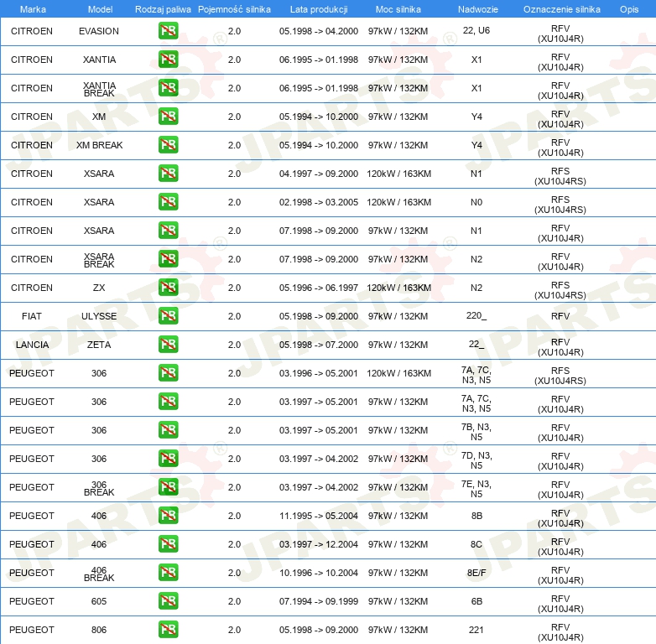The height and width of the screenshot is (644, 656).
Task: Click production dates 02.1998 -> 03.2005
Action: point(319,202)
